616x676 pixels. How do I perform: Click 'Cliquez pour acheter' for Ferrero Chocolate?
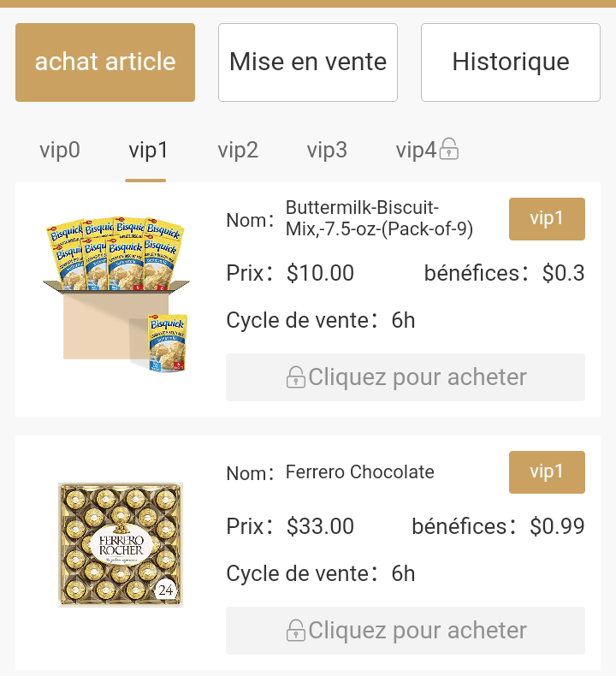coord(406,631)
